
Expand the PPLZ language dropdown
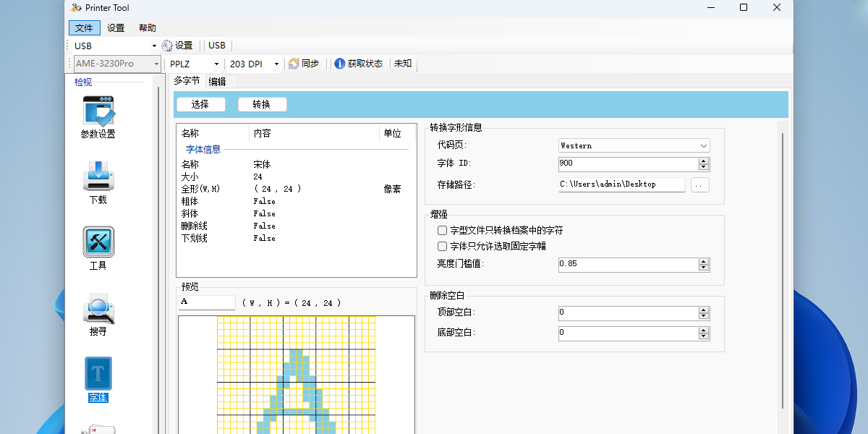coord(216,64)
